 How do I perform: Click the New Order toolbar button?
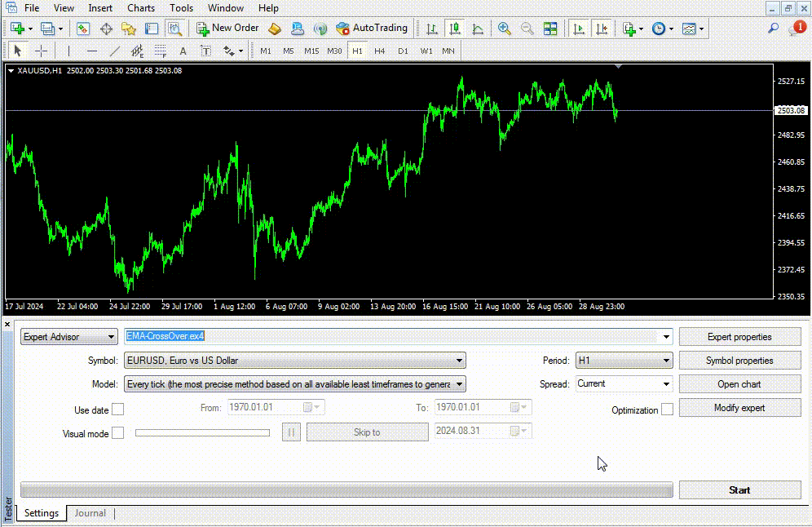click(x=227, y=29)
